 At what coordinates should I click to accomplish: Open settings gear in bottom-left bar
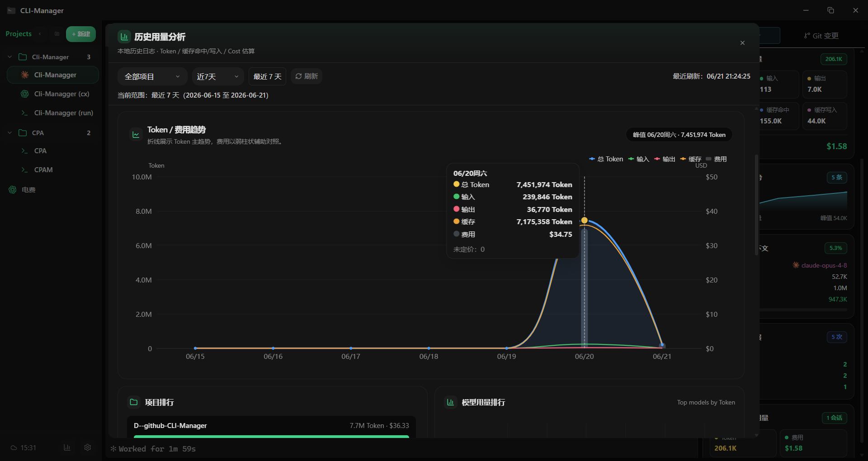[88, 447]
